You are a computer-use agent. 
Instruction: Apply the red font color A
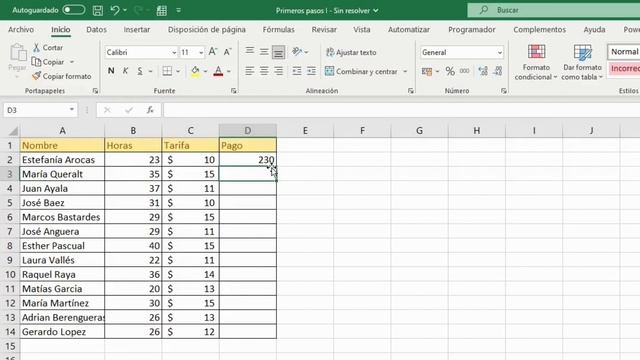(218, 71)
